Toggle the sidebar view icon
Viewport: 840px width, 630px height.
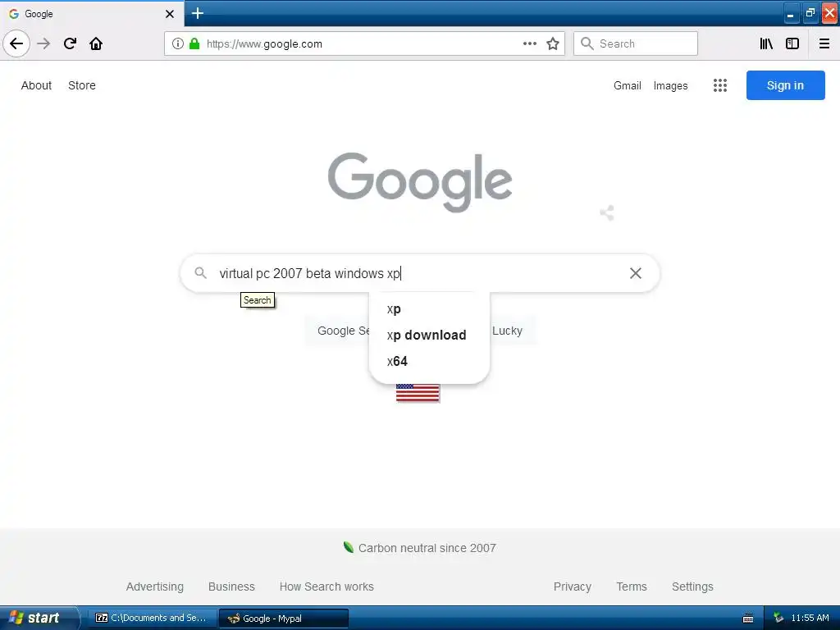pyautogui.click(x=792, y=43)
